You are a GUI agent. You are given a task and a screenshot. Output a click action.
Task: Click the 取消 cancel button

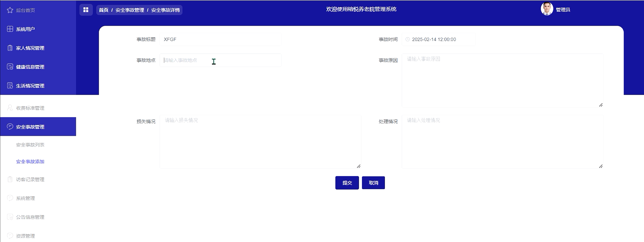(373, 183)
